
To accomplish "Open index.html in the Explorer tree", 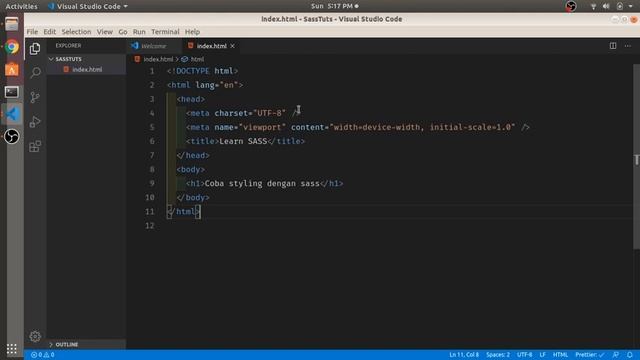I will [x=87, y=70].
